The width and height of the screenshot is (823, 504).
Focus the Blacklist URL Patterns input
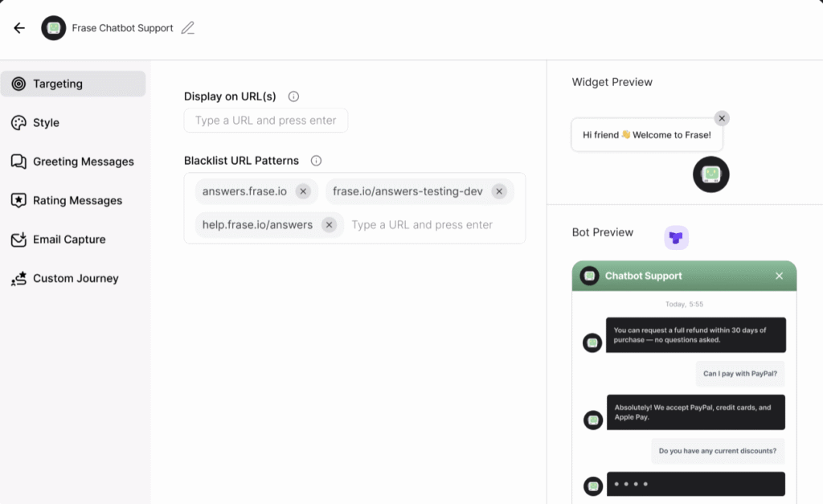coord(422,225)
